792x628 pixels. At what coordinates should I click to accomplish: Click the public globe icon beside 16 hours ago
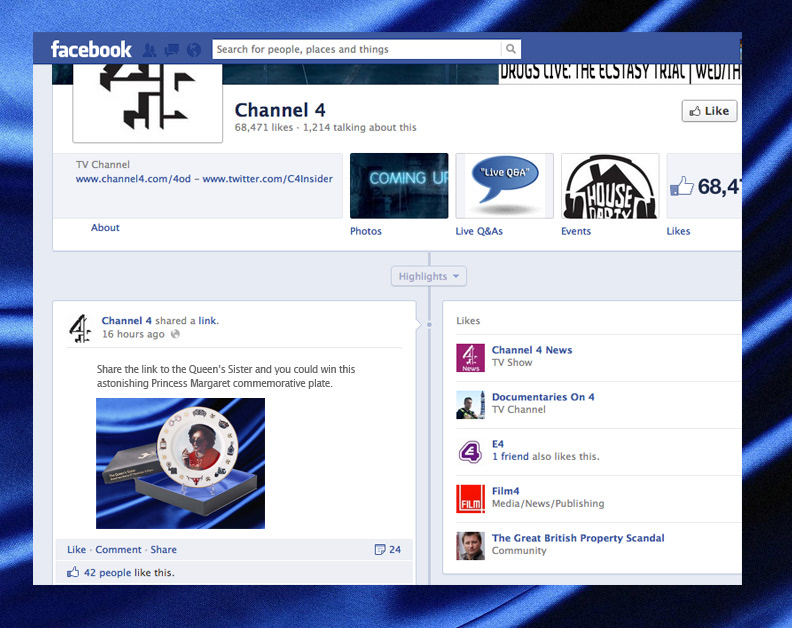point(175,334)
